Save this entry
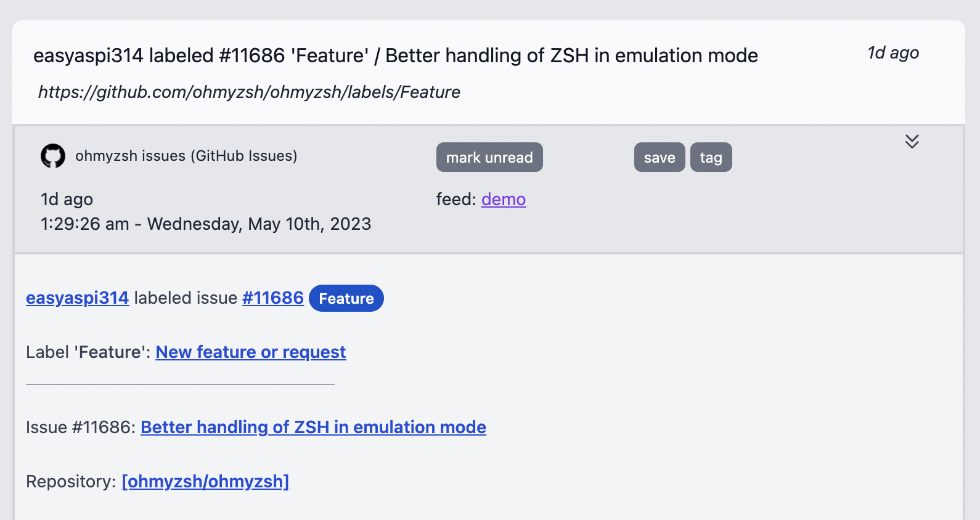Screen dimensions: 980x520 (659, 157)
